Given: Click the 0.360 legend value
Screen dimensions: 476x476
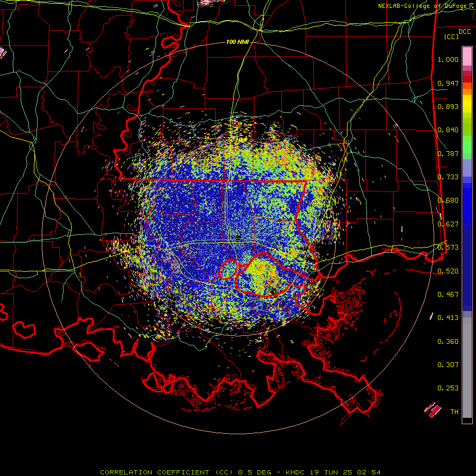Looking at the screenshot, I should pos(448,342).
